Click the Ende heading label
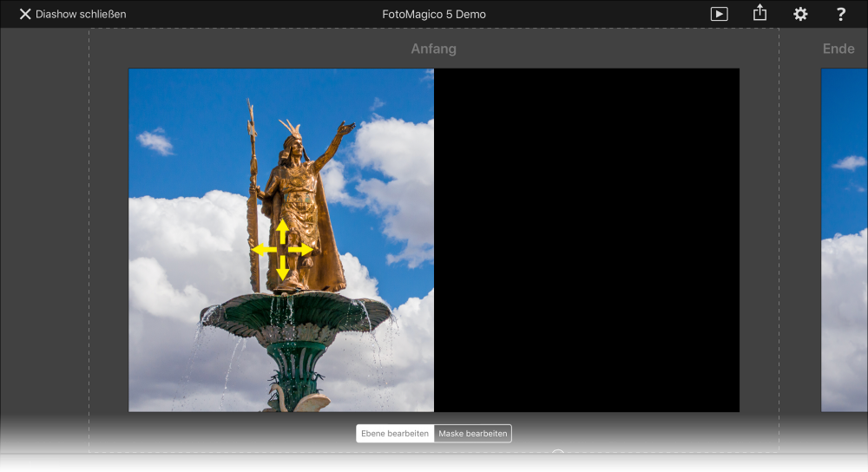This screenshot has height=472, width=868. pos(838,49)
